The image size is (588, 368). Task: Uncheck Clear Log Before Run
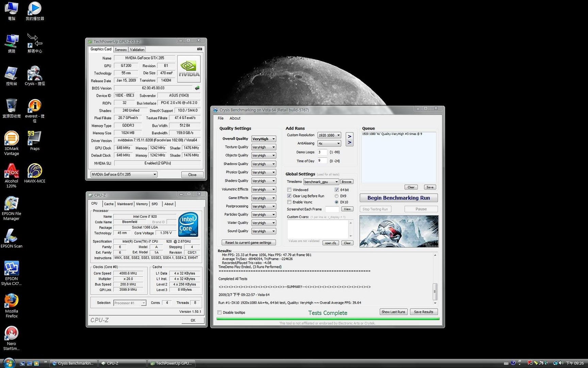tap(289, 196)
